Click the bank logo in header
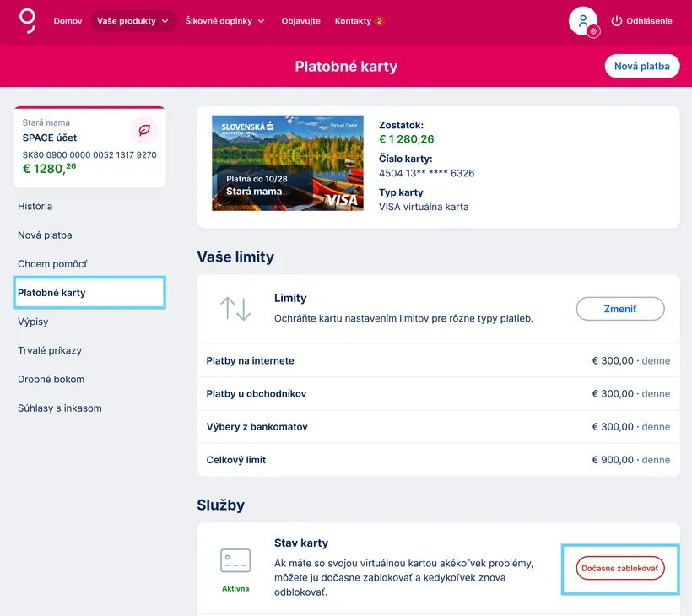This screenshot has width=692, height=616. click(x=28, y=20)
